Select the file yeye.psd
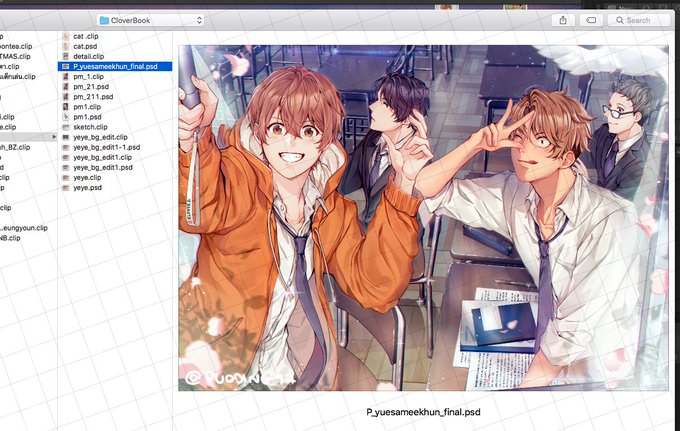Viewport: 680px width, 431px height. (88, 188)
